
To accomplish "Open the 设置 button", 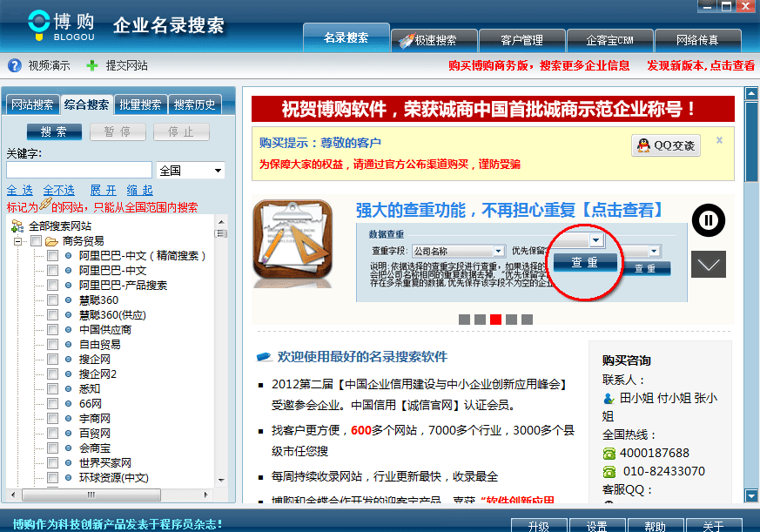I will (x=597, y=526).
